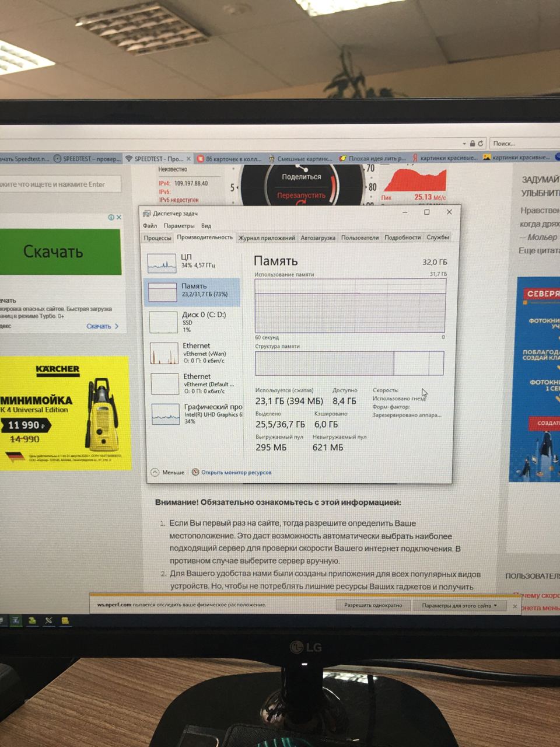The height and width of the screenshot is (747, 560).
Task: Switch to the Плохая идея лить browser tab
Action: pos(372,158)
